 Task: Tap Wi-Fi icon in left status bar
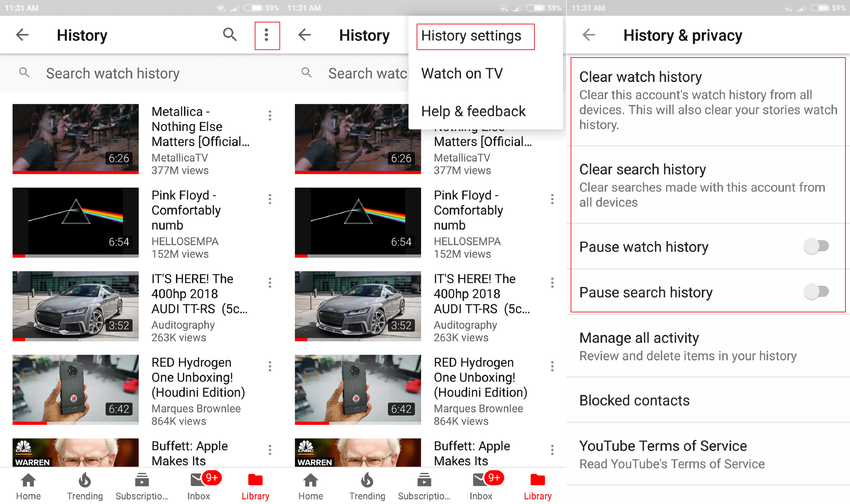221,8
